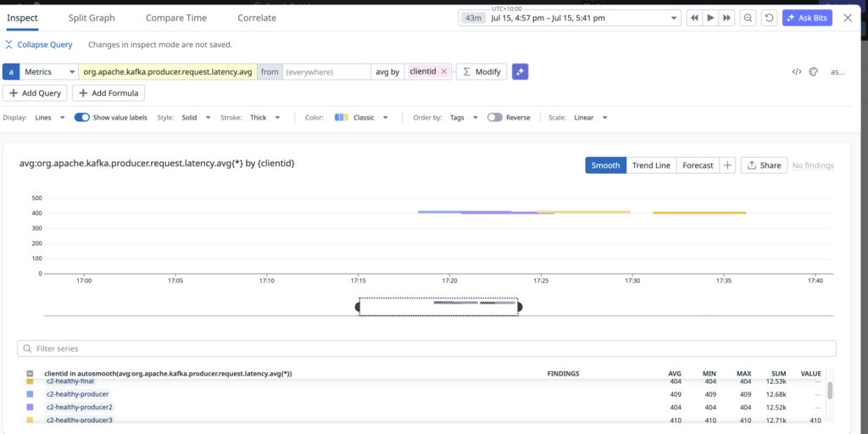The image size is (868, 434).
Task: Click the c2-healthy-producer series tag
Action: (x=77, y=394)
